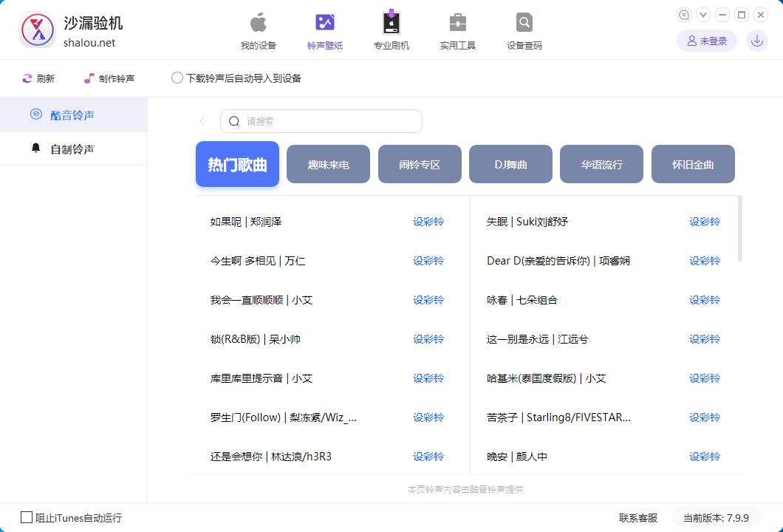783x532 pixels.
Task: Click 设彩铃 for 咏春 by 七朵组合
Action: 704,300
